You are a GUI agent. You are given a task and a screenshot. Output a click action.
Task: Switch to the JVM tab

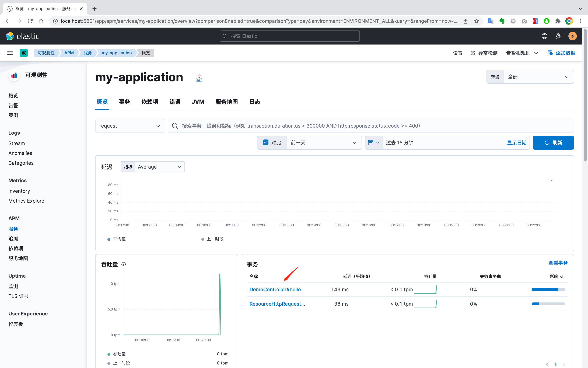pyautogui.click(x=198, y=102)
